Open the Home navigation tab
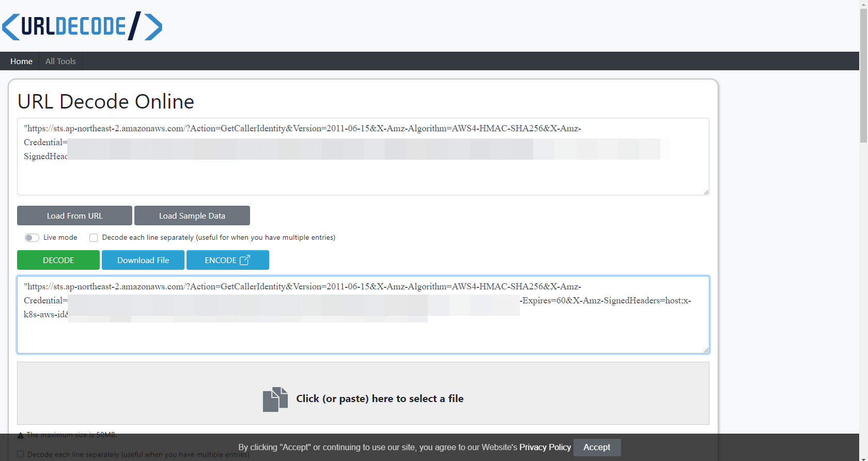The height and width of the screenshot is (461, 868). tap(21, 61)
